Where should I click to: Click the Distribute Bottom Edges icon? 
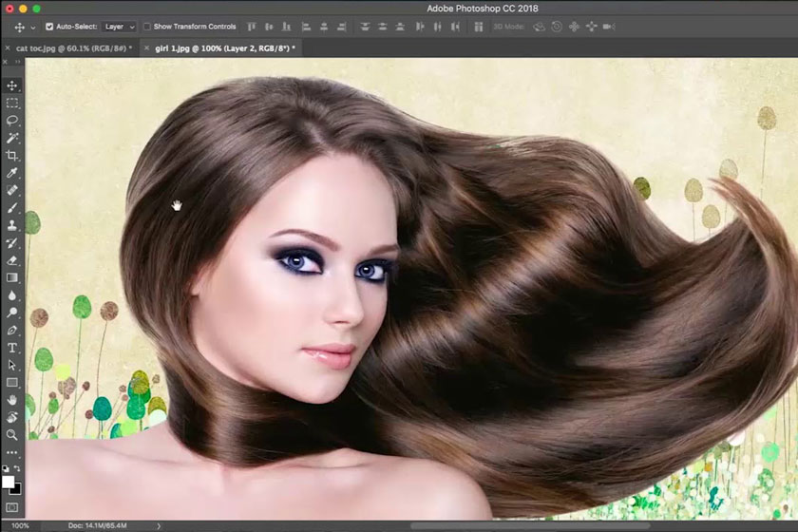tap(400, 27)
